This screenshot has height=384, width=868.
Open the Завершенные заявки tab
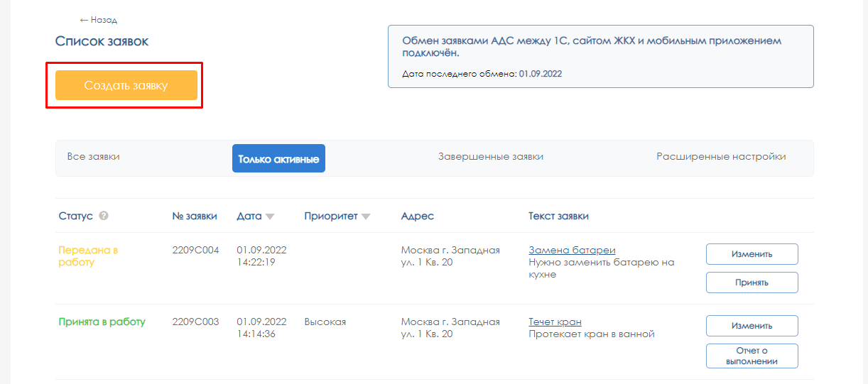coord(490,157)
